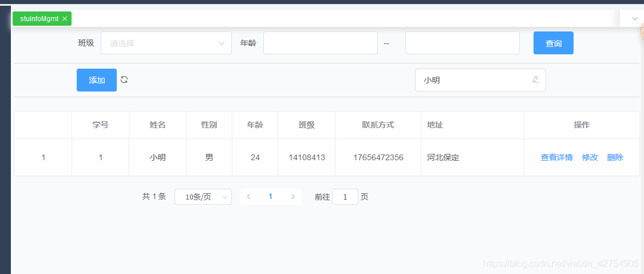This screenshot has width=644, height=274.
Task: Click the 班级 column header
Action: tap(306, 125)
